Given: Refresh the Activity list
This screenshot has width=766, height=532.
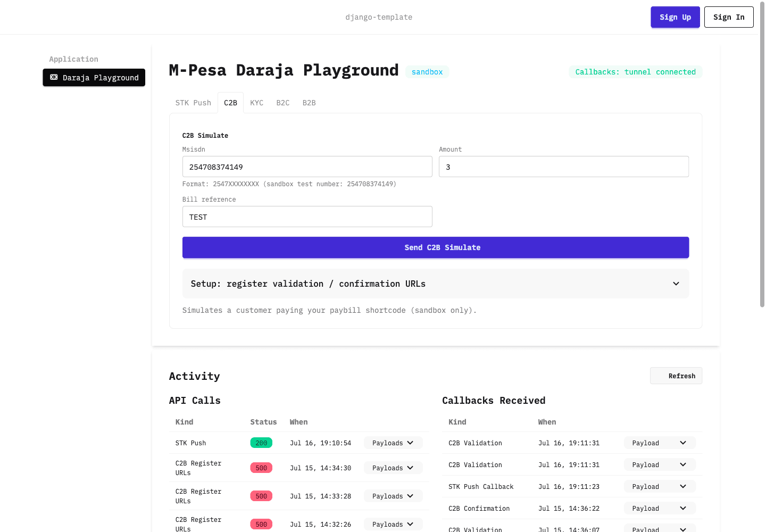Looking at the screenshot, I should [x=676, y=376].
